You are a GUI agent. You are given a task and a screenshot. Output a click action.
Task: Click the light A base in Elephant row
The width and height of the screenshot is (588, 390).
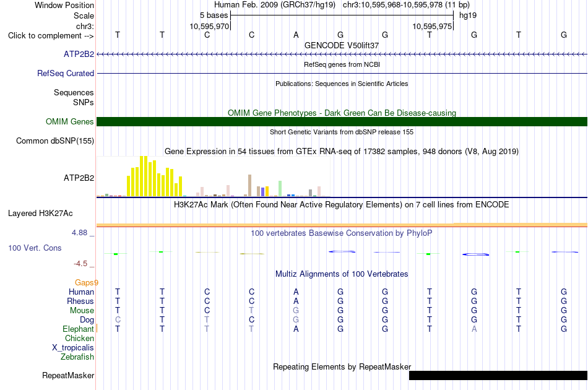pos(474,329)
